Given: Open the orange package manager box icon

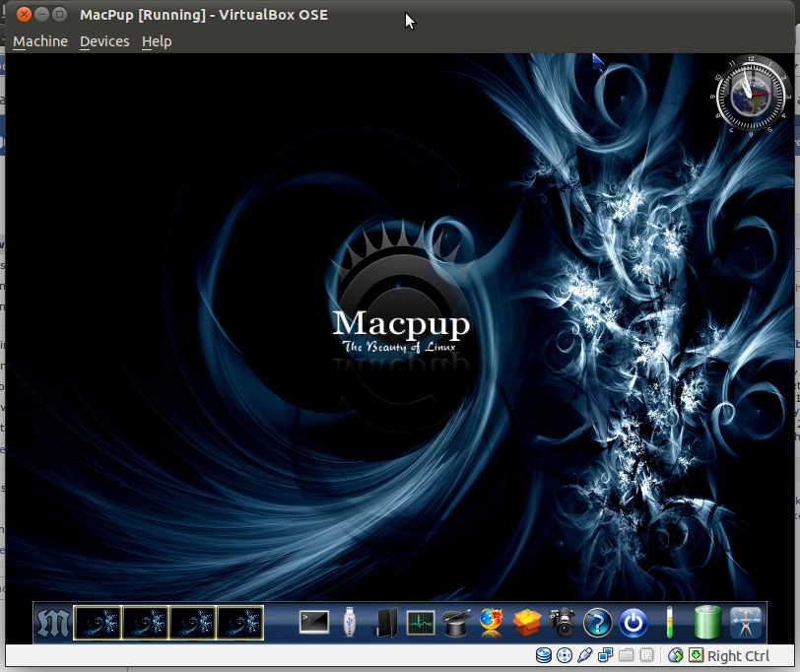Looking at the screenshot, I should coord(526,623).
